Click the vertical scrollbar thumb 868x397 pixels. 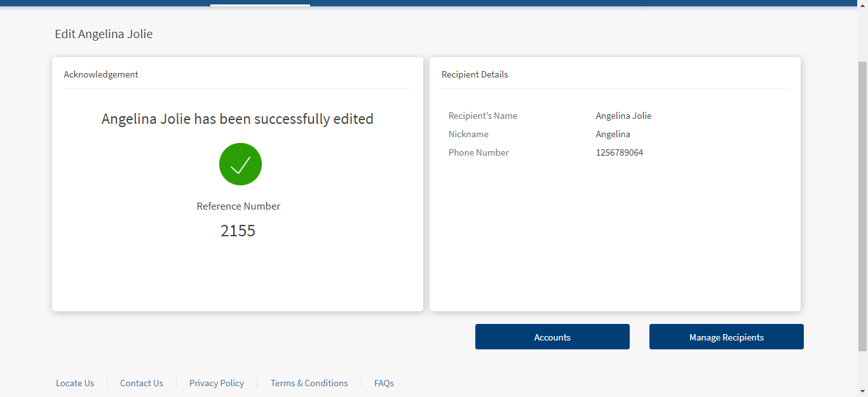(862, 203)
